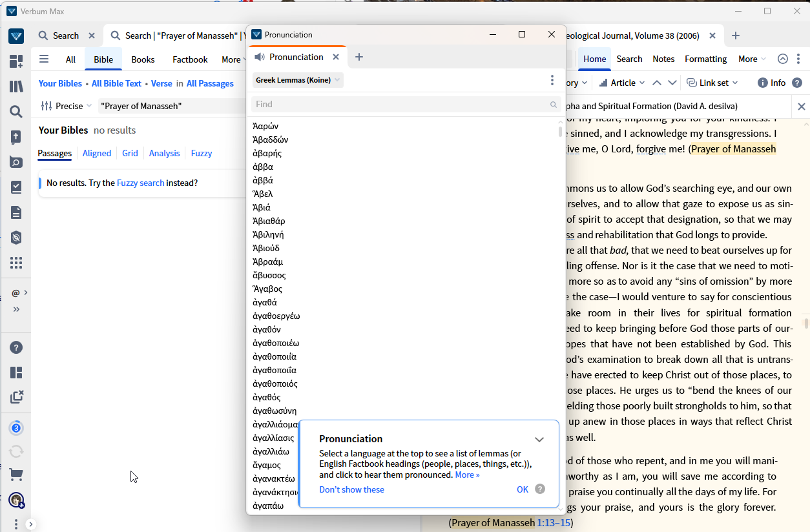Open the checklist icon in left sidebar
810x532 pixels.
(x=16, y=187)
